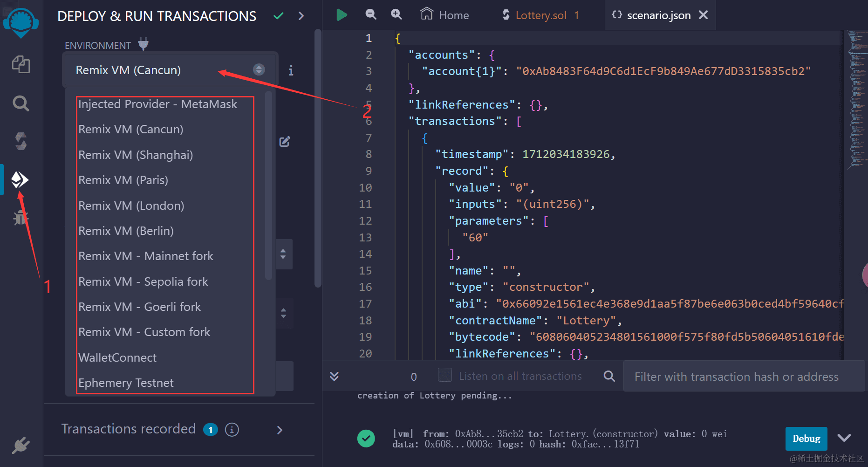Click the environment plug icon
This screenshot has width=868, height=467.
143,44
